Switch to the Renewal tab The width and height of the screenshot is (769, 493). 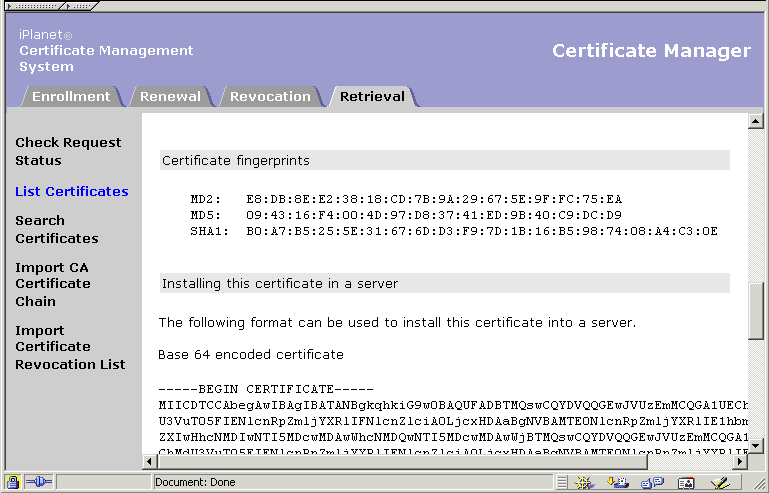pos(170,96)
